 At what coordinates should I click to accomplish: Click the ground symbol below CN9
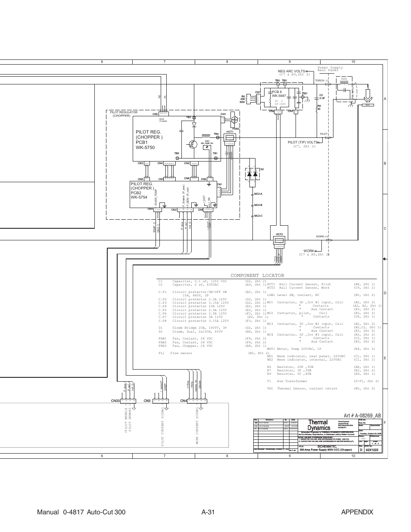(x=209, y=184)
